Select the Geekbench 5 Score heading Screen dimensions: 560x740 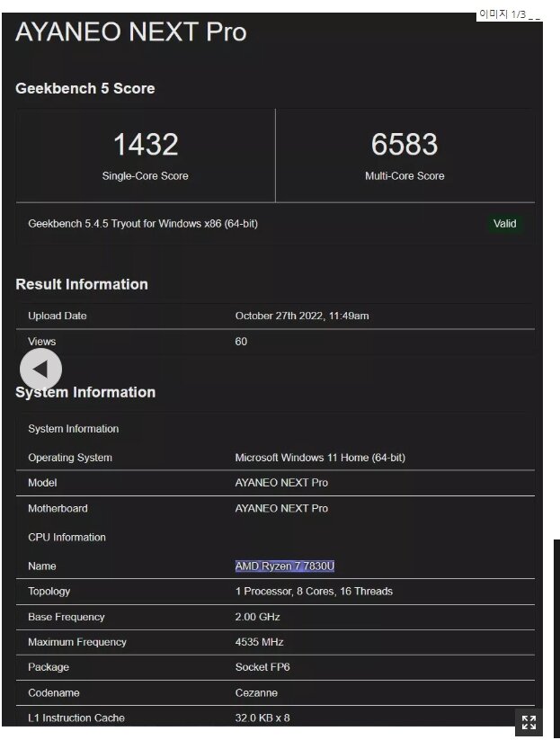84,88
